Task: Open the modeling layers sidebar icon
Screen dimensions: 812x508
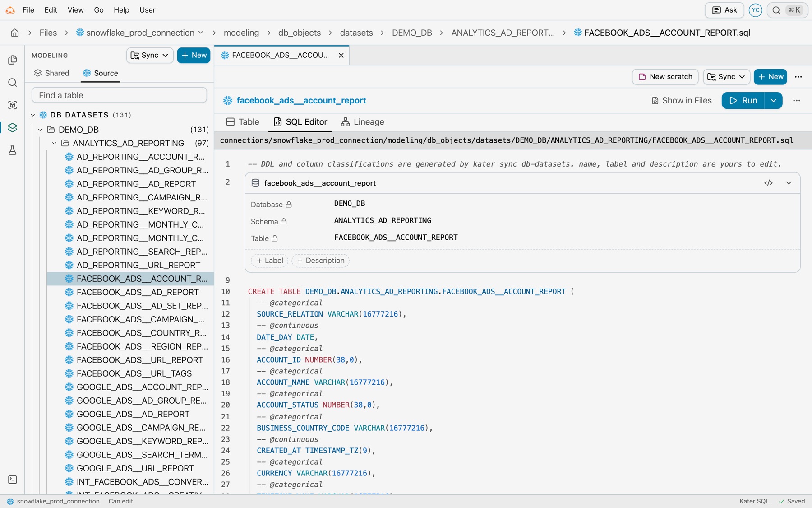Action: pyautogui.click(x=13, y=128)
